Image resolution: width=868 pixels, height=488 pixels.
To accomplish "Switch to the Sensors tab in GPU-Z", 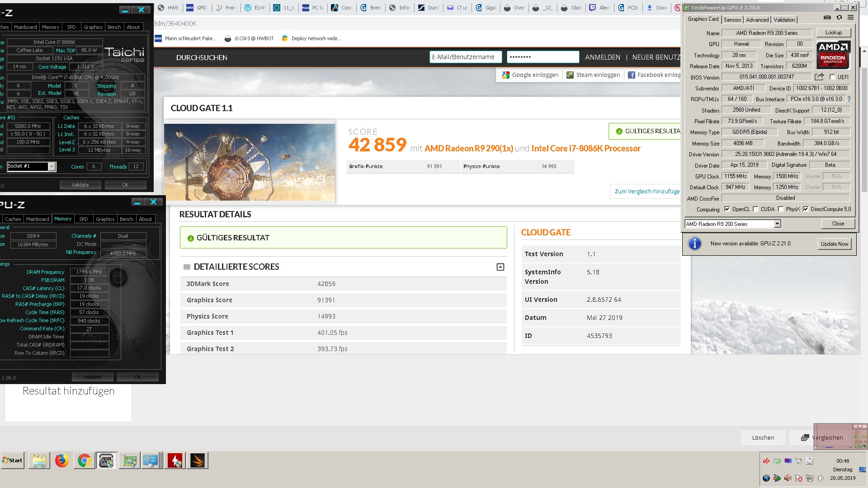I will tap(732, 19).
